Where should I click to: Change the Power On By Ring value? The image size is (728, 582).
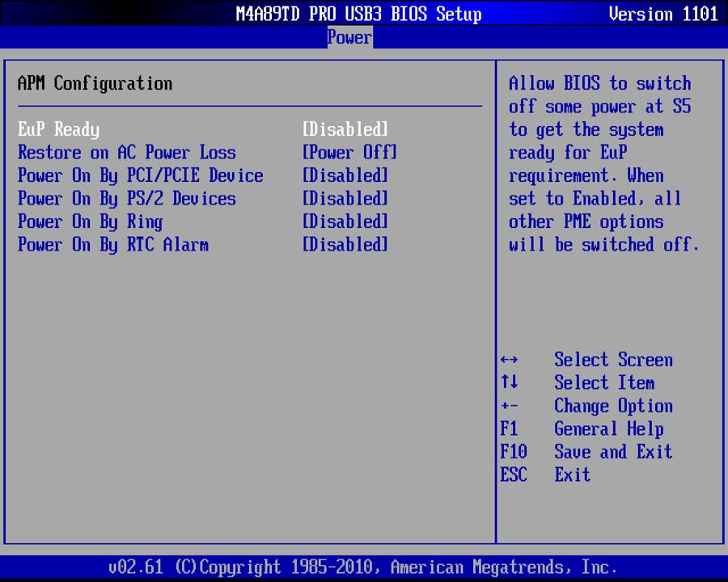click(345, 221)
